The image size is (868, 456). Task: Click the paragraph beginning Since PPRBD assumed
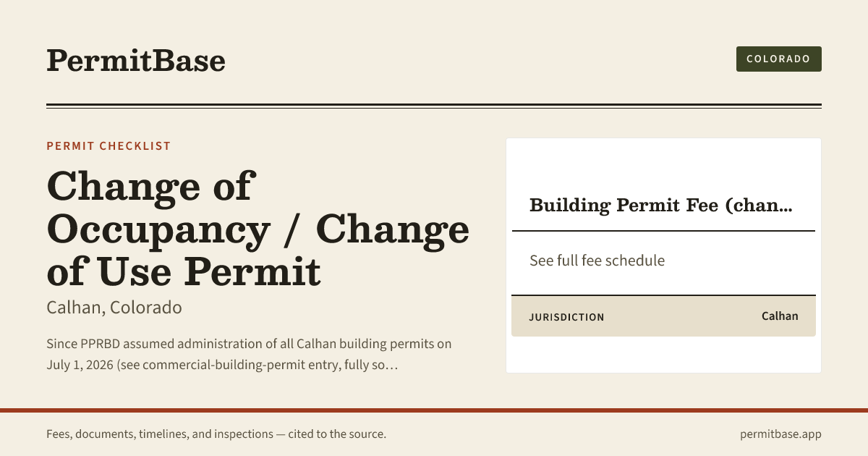coord(249,354)
